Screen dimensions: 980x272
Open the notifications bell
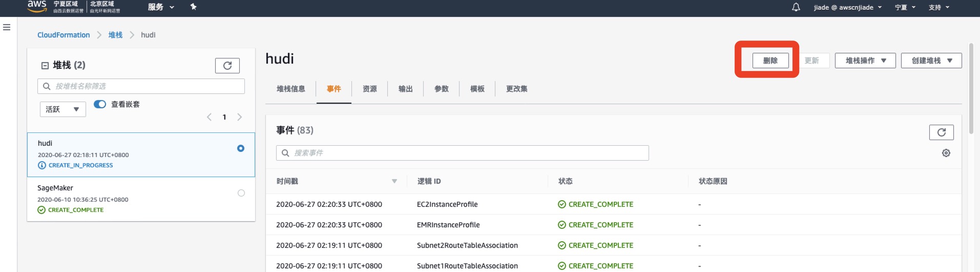point(796,7)
